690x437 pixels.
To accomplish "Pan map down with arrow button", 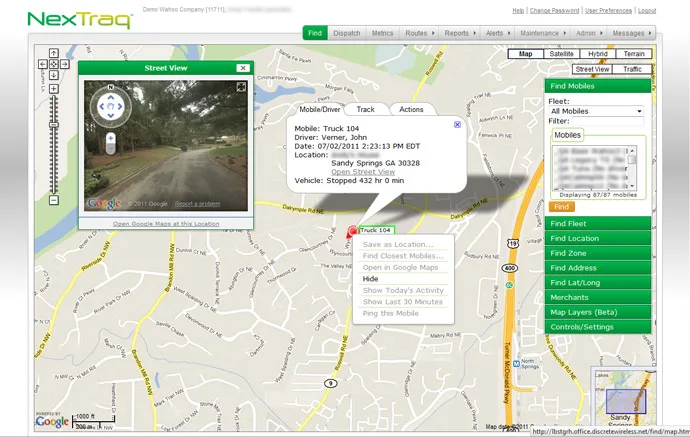I will (x=54, y=75).
